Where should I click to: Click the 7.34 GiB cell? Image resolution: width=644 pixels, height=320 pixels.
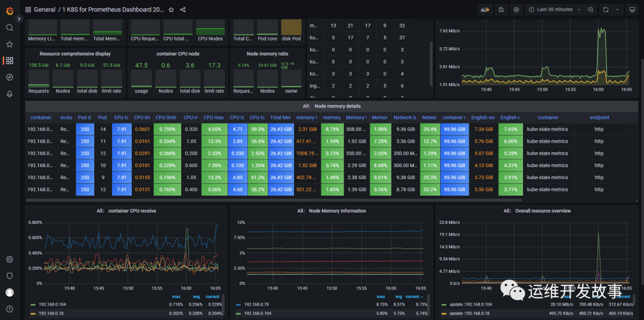coord(483,129)
